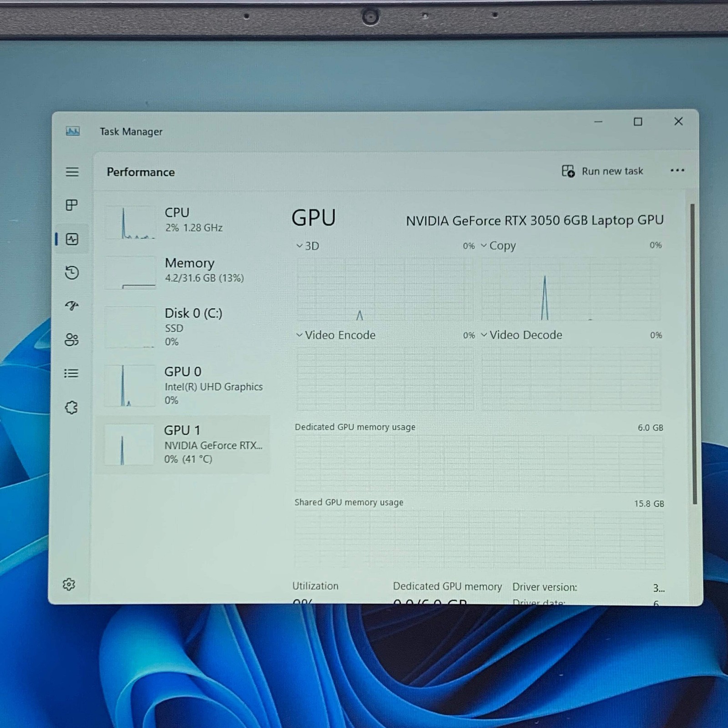
Task: Open the Processes page icon
Action: (x=72, y=205)
